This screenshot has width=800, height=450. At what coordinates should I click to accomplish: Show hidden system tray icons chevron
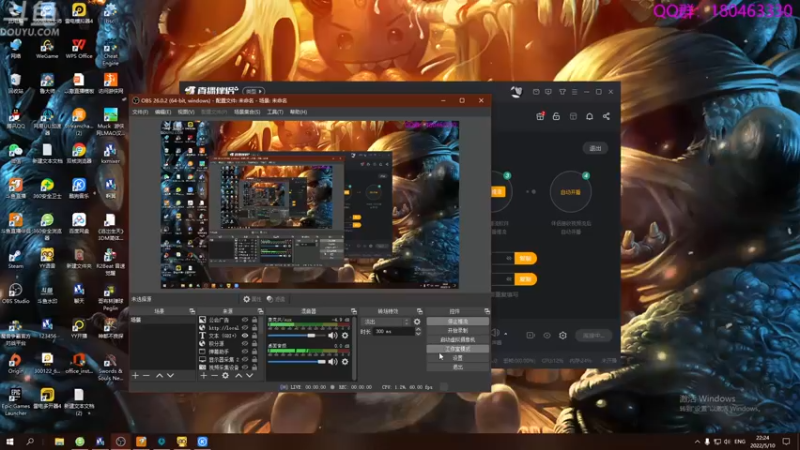(697, 441)
